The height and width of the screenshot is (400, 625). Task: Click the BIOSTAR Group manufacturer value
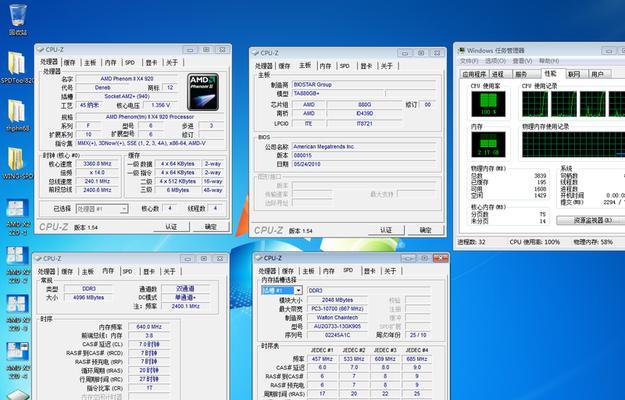coord(364,84)
